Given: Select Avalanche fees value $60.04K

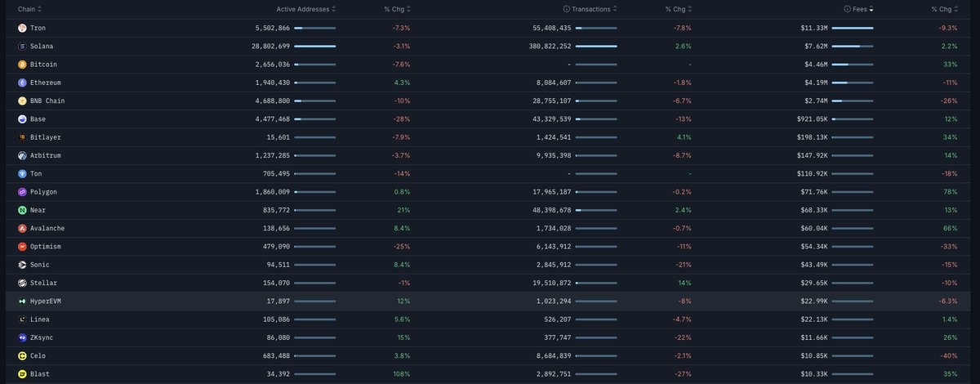Looking at the screenshot, I should pos(813,228).
